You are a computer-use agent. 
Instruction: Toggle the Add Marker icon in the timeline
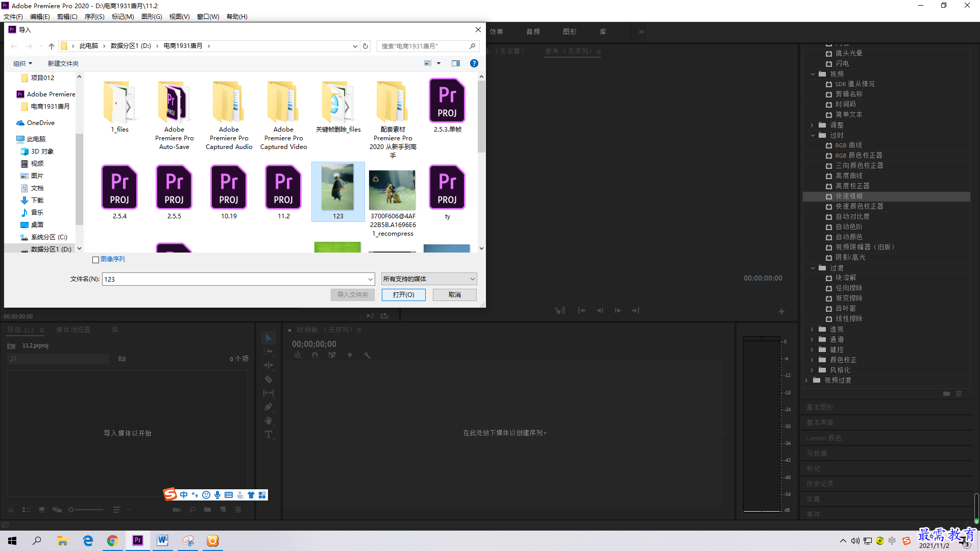coord(350,355)
